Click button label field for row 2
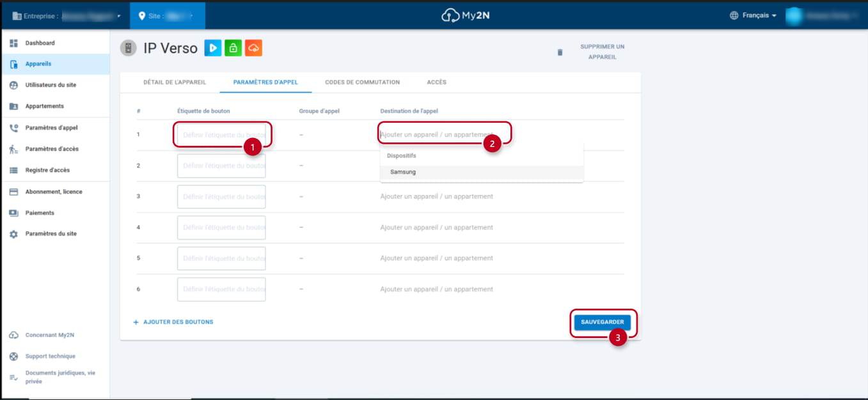 [221, 165]
